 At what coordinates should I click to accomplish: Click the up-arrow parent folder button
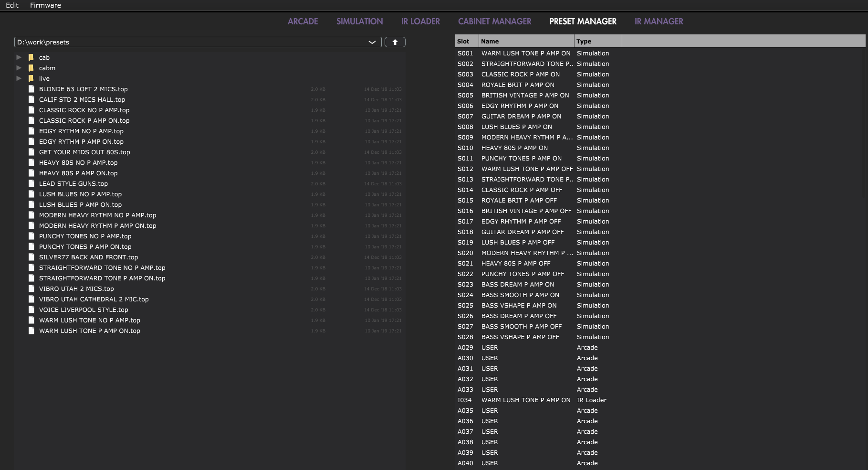[x=395, y=42]
